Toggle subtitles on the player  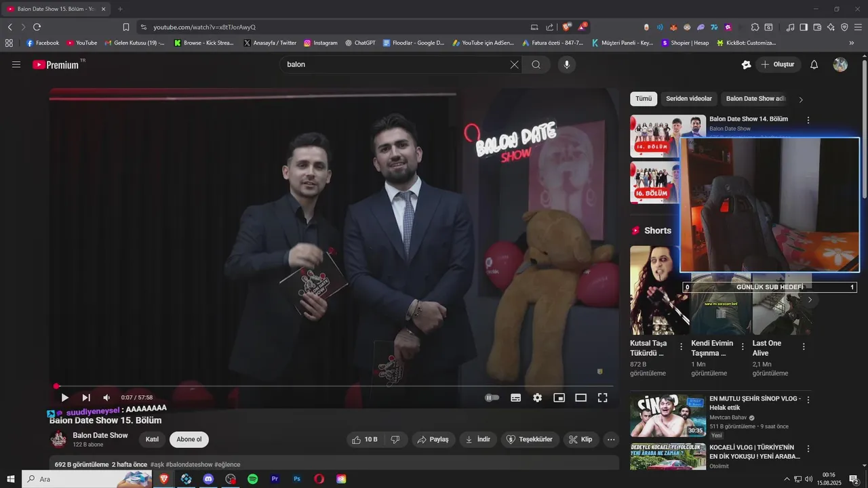(516, 398)
